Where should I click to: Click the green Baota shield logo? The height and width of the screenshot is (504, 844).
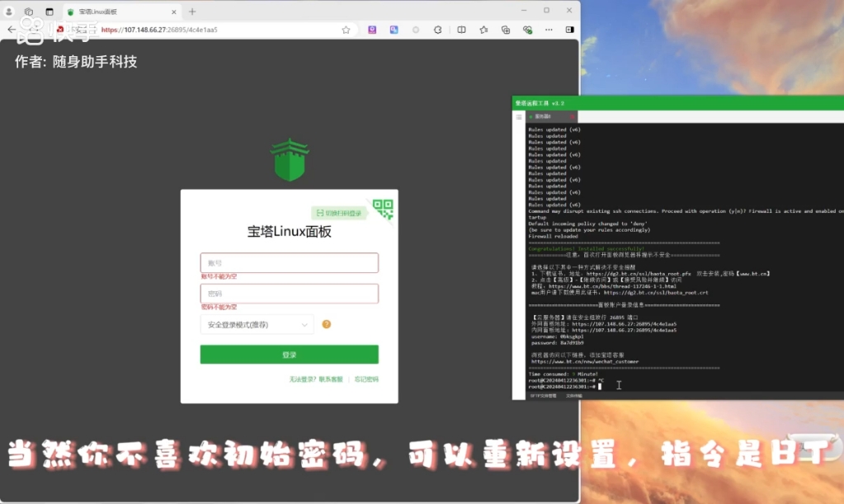[x=290, y=160]
